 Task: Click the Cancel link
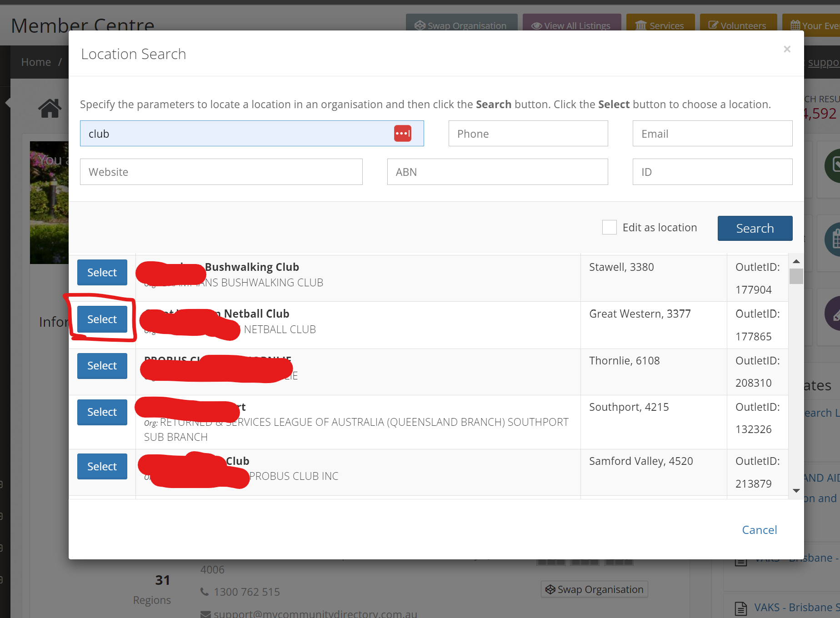[759, 529]
